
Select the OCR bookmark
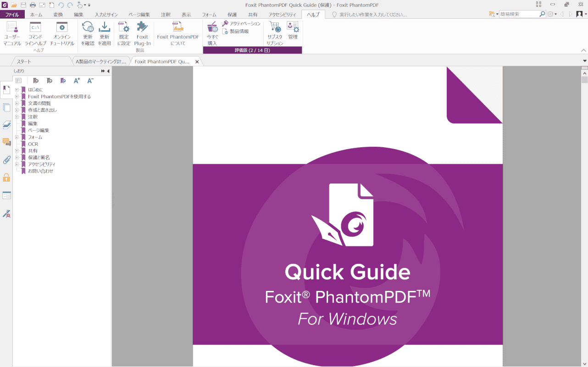[x=33, y=144]
